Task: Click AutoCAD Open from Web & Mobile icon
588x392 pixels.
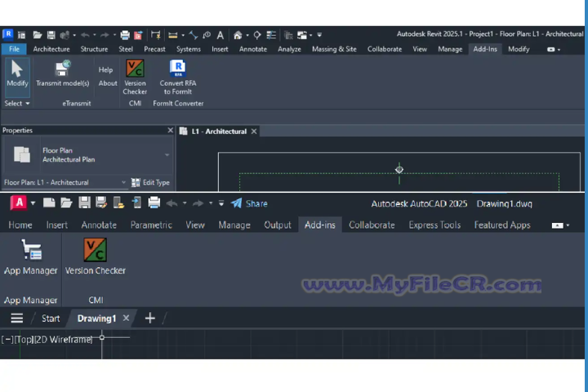Action: 118,203
